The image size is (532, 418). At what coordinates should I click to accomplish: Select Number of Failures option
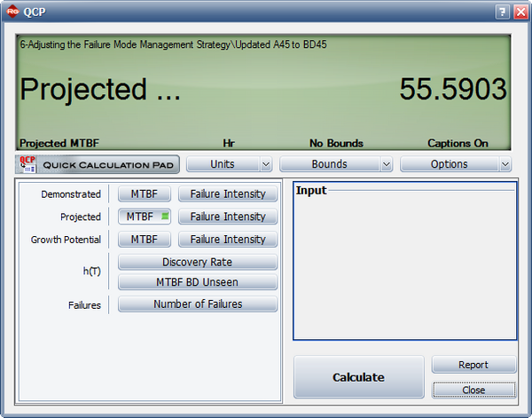pyautogui.click(x=198, y=304)
